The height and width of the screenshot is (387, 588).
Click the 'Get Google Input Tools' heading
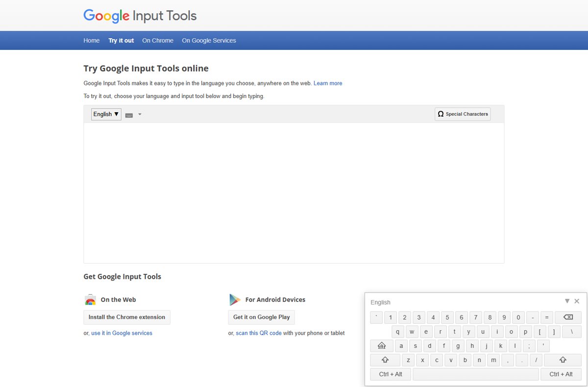122,277
